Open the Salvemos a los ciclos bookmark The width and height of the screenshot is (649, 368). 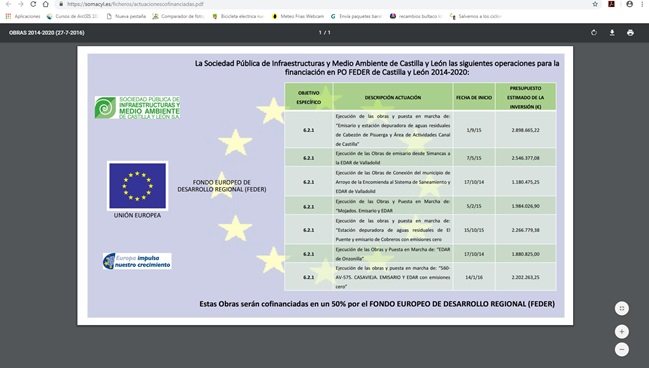[x=476, y=16]
